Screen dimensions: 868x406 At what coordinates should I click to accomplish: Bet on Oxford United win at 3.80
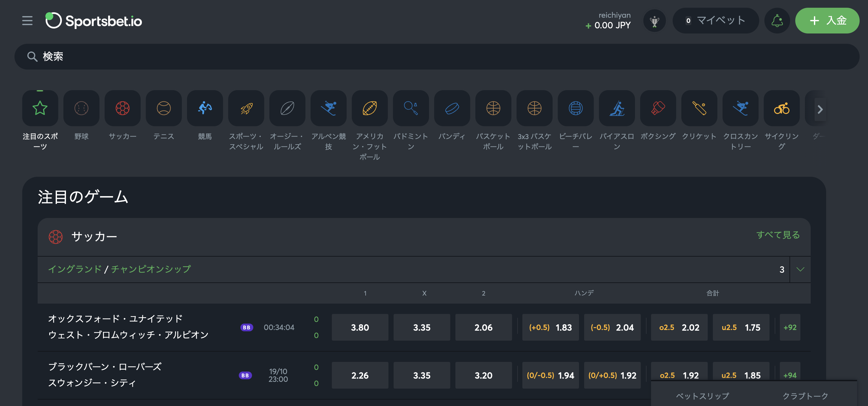360,327
